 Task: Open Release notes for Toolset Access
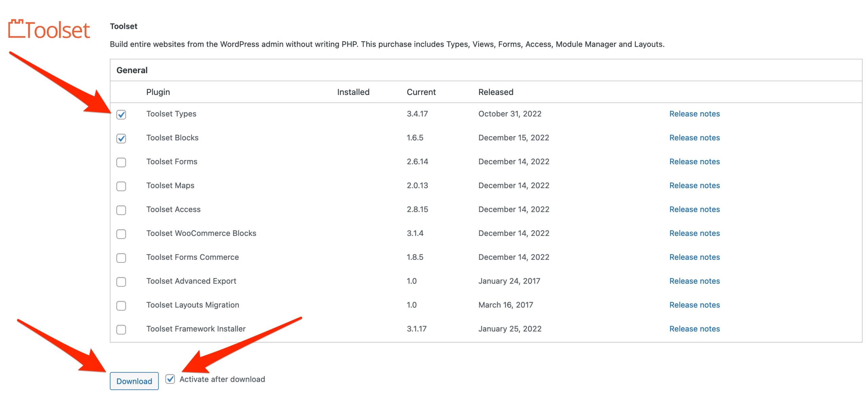coord(694,210)
